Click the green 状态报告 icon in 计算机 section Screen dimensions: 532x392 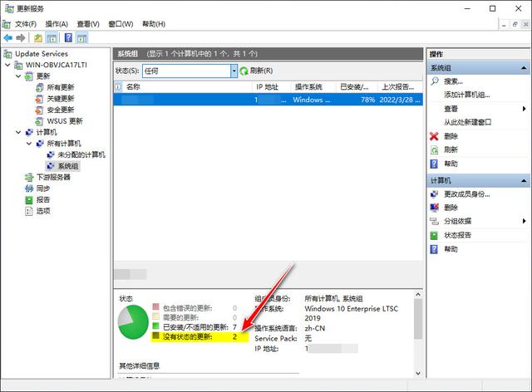(434, 235)
